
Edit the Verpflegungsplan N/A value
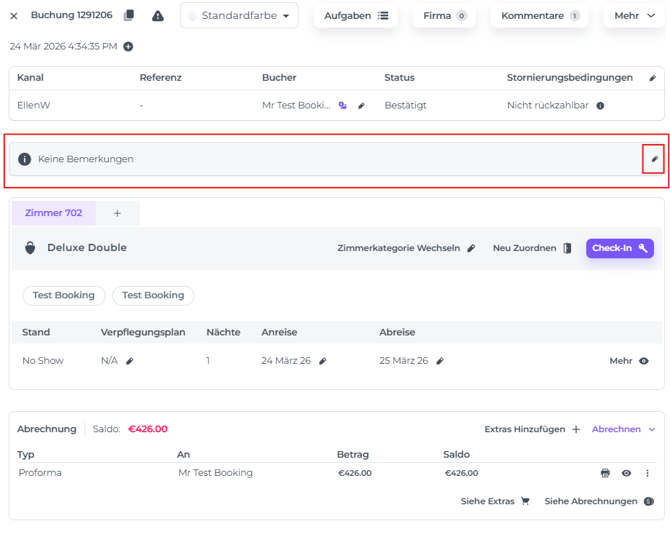click(x=130, y=361)
